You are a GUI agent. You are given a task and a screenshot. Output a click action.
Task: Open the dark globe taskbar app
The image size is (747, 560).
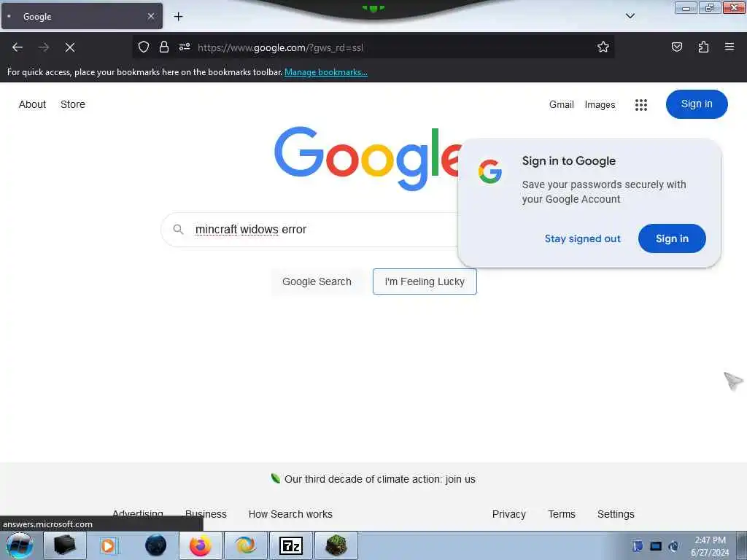(x=156, y=545)
